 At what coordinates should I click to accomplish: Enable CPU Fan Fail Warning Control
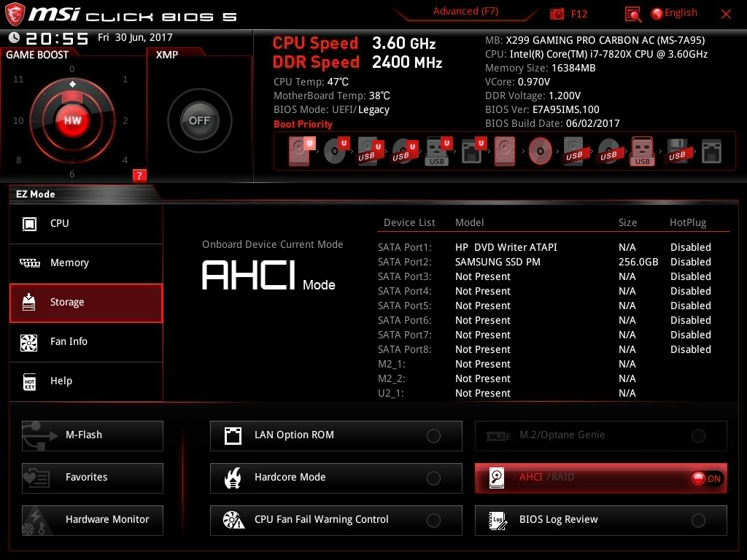(x=433, y=521)
